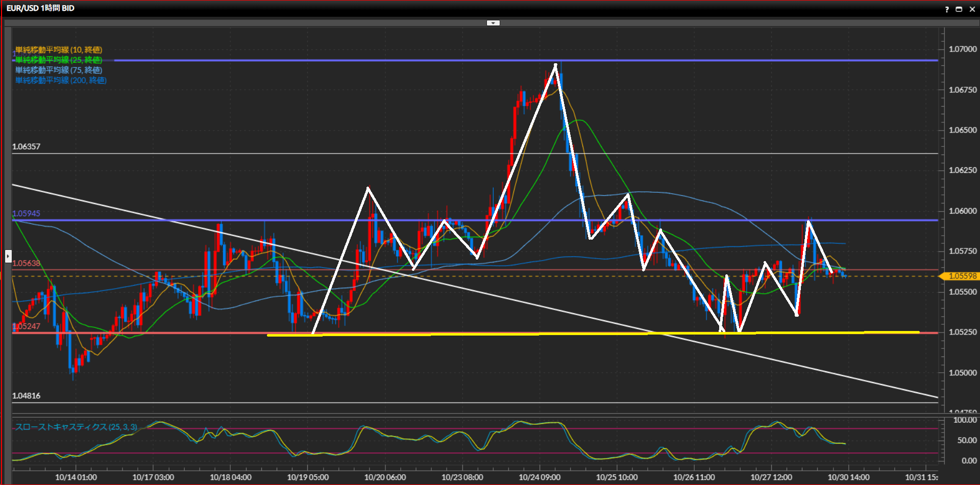Screen dimensions: 980x485
Task: Click the 単純移動平均線 (200, 終値) indicator label
Action: coord(61,80)
